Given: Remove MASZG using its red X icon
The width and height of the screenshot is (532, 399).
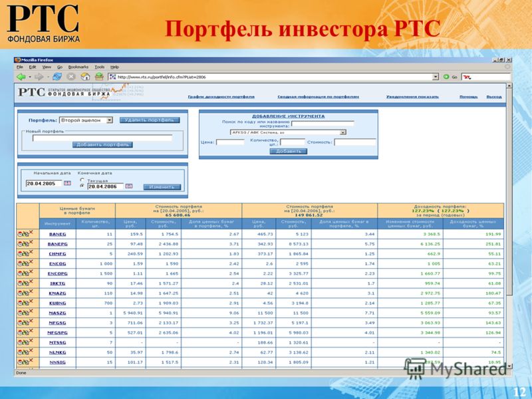Looking at the screenshot, I should tap(31, 311).
